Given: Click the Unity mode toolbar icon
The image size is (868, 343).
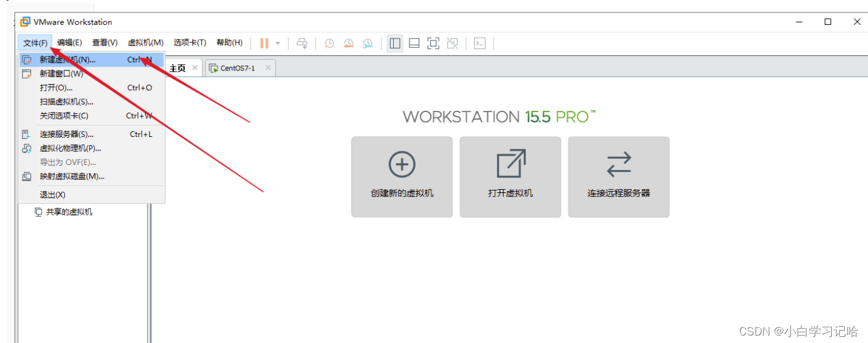Looking at the screenshot, I should click(452, 43).
